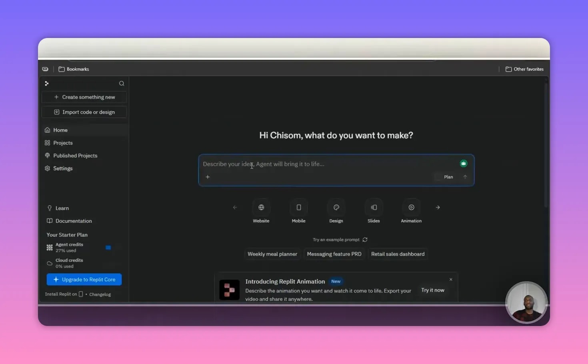Click the Published Projects globe icon
Viewport: 588px width, 364px height.
pos(48,156)
